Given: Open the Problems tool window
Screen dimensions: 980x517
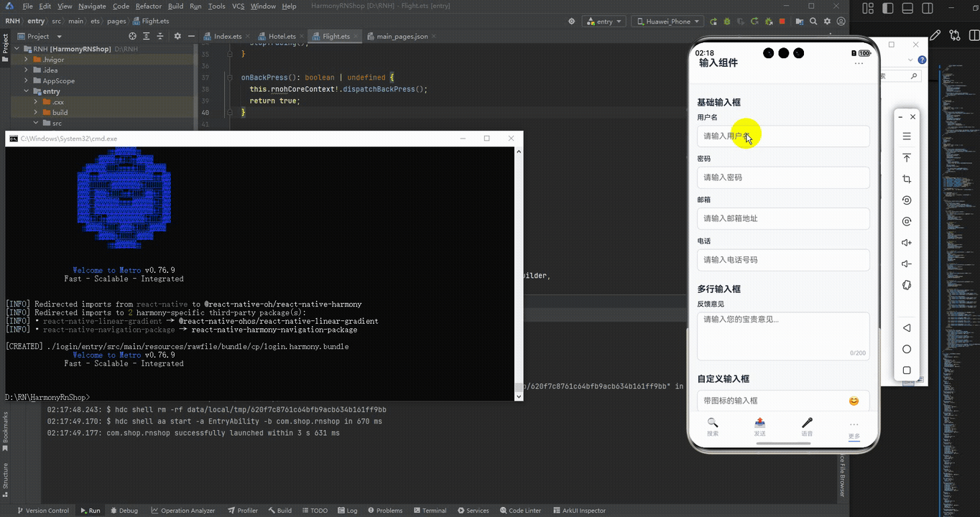Looking at the screenshot, I should tap(385, 511).
